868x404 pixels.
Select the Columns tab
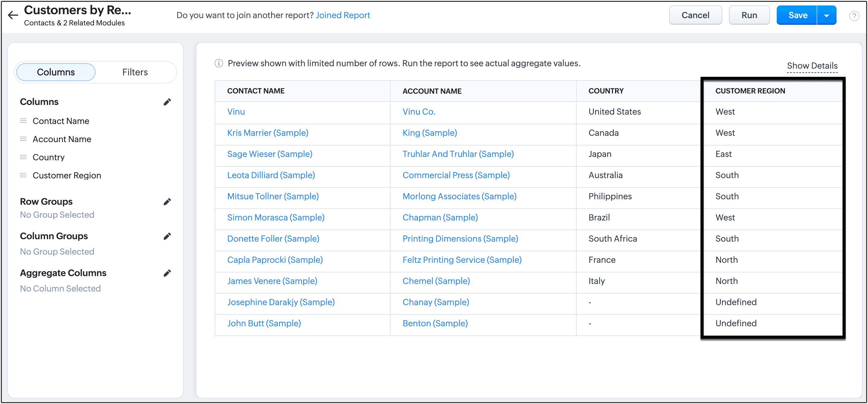[56, 72]
